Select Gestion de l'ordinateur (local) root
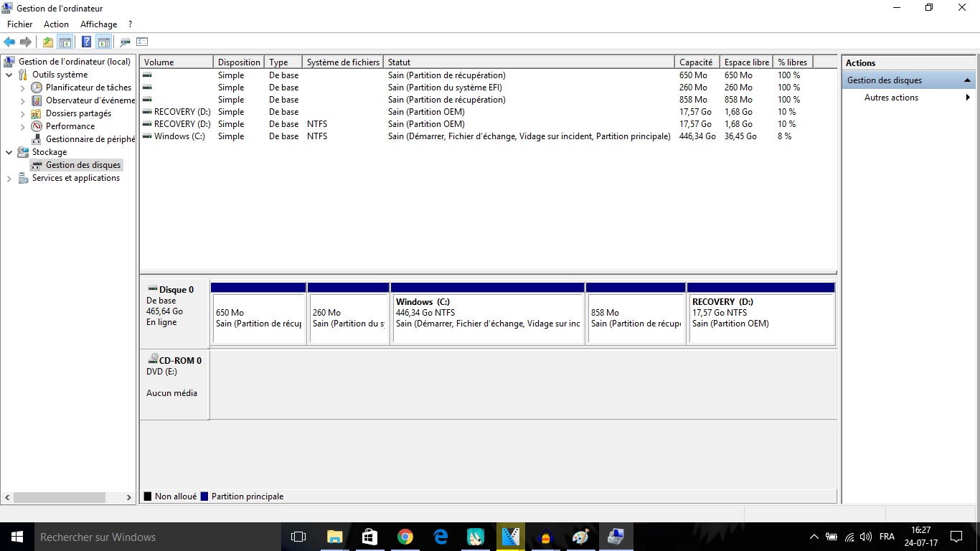The height and width of the screenshot is (551, 980). [x=75, y=62]
